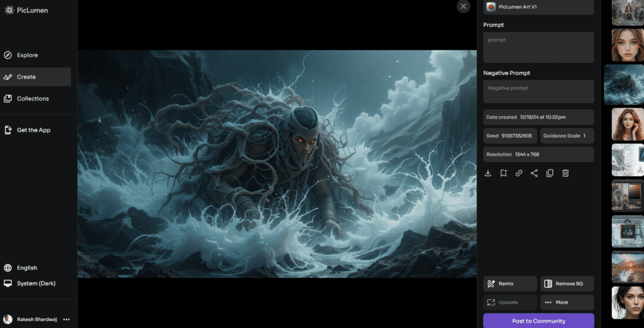The image size is (644, 328).
Task: Click the PicLumen logo
Action: click(26, 10)
